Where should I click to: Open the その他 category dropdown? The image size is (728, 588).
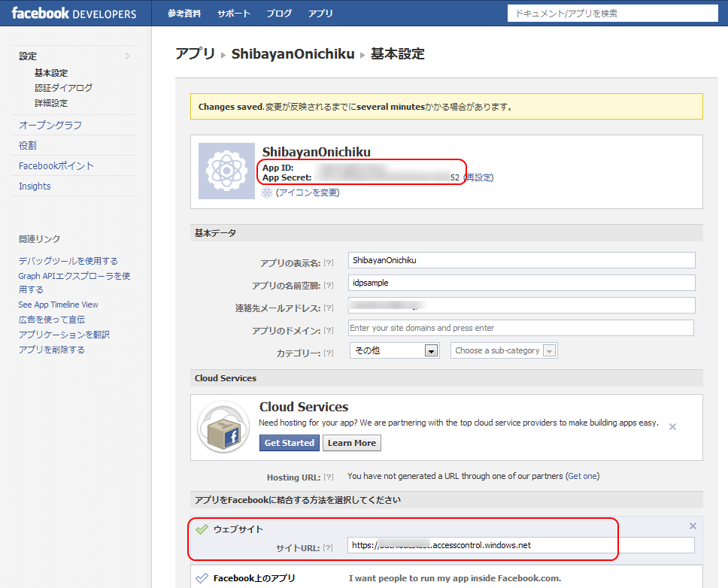pos(395,350)
